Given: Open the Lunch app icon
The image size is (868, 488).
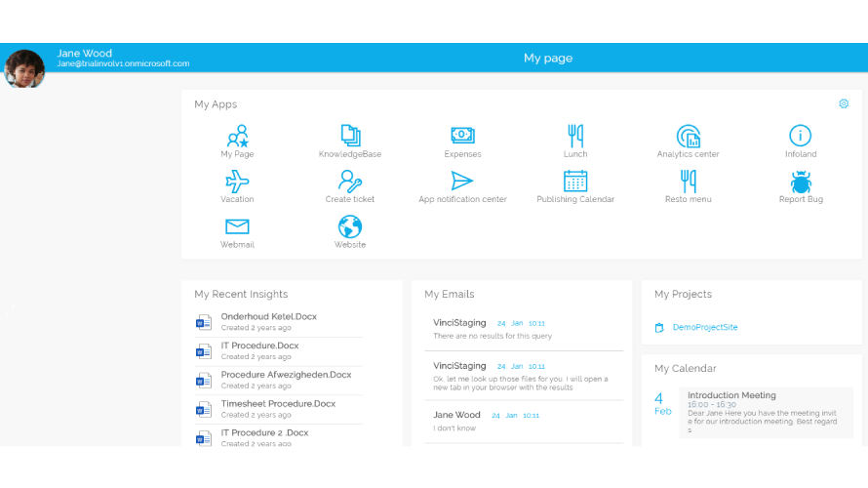Looking at the screenshot, I should (x=575, y=135).
